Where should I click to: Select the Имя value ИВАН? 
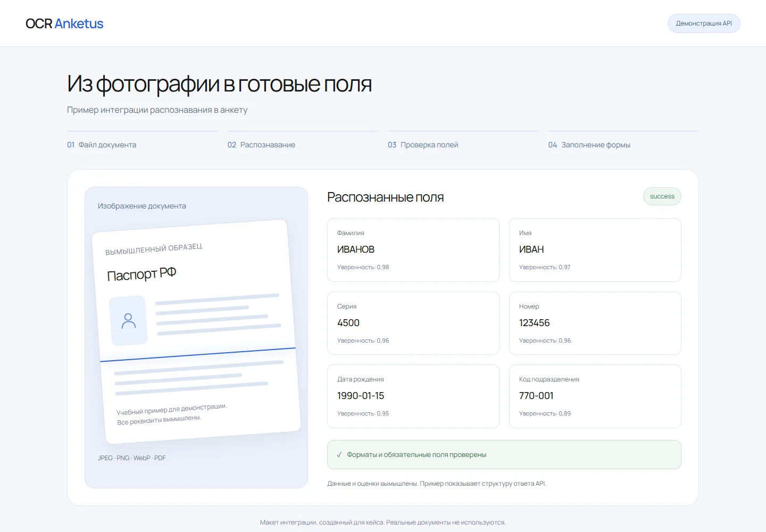(x=531, y=250)
